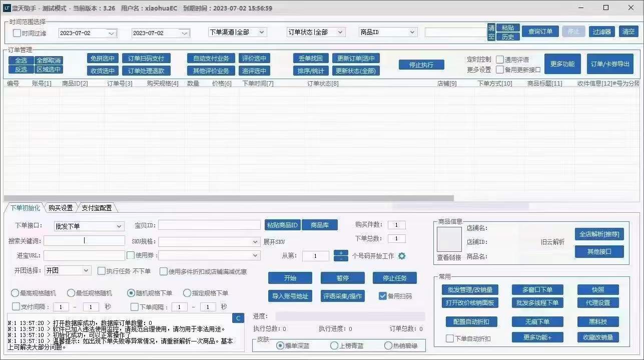Open the 开团选择 dropdown
Screen dimensions: 644x360
click(68, 270)
